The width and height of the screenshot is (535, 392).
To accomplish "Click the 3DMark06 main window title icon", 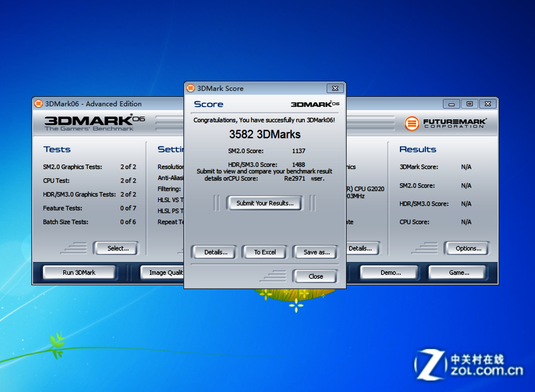I will [x=39, y=104].
